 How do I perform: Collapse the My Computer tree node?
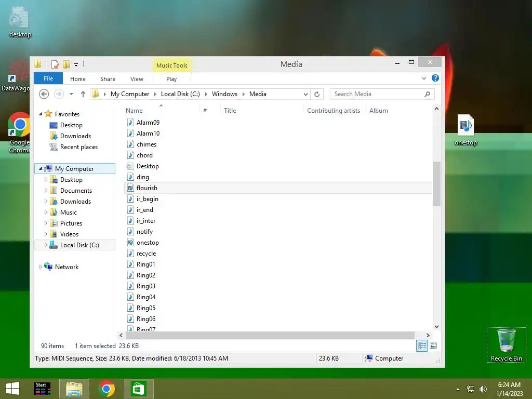41,168
